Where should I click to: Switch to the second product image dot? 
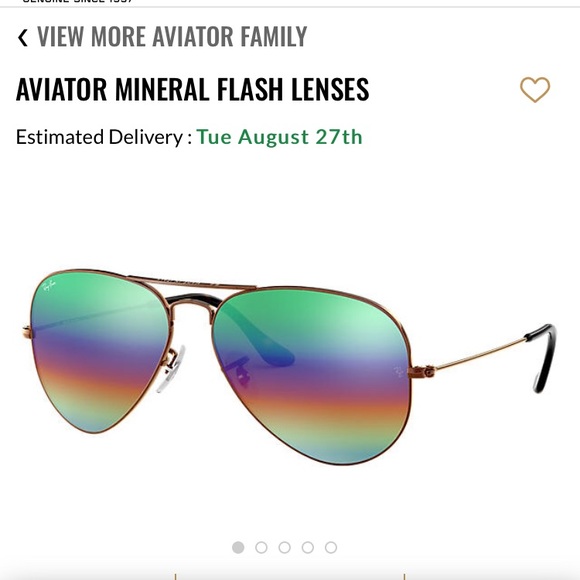(262, 547)
